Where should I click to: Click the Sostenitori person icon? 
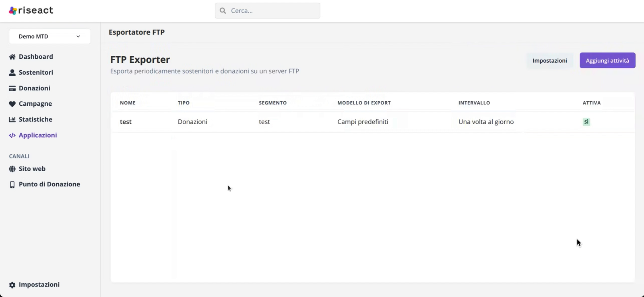[x=12, y=72]
